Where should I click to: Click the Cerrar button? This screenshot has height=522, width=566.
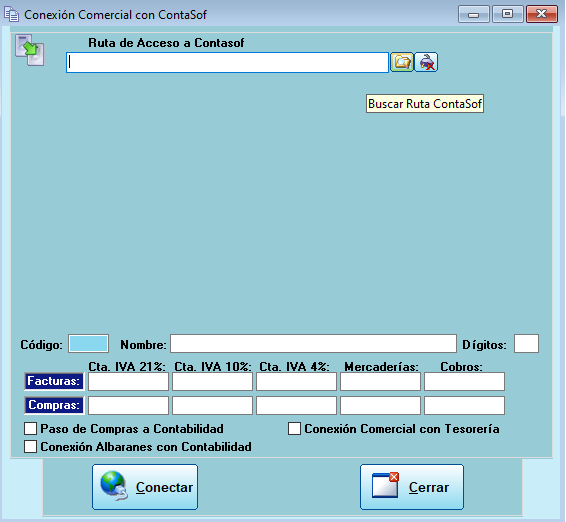click(x=412, y=487)
